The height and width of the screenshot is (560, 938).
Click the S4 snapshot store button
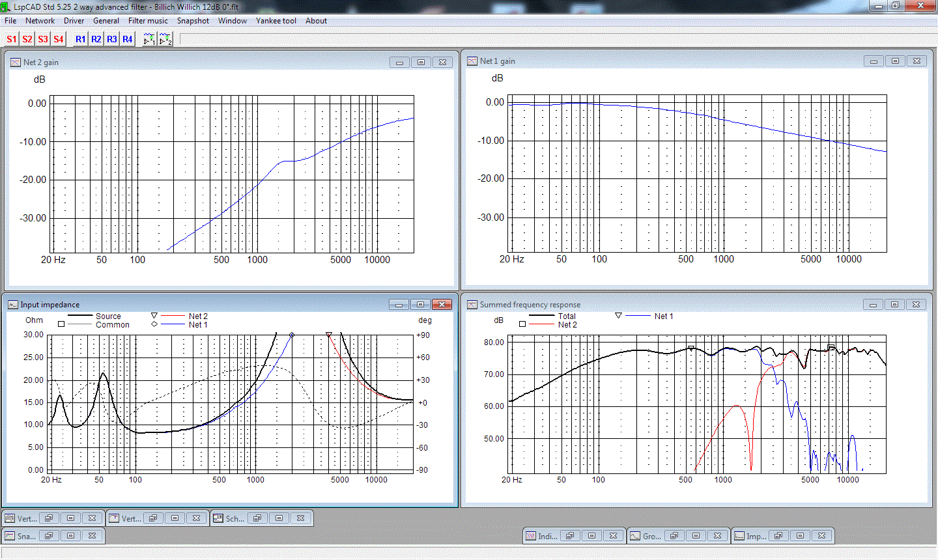point(59,39)
